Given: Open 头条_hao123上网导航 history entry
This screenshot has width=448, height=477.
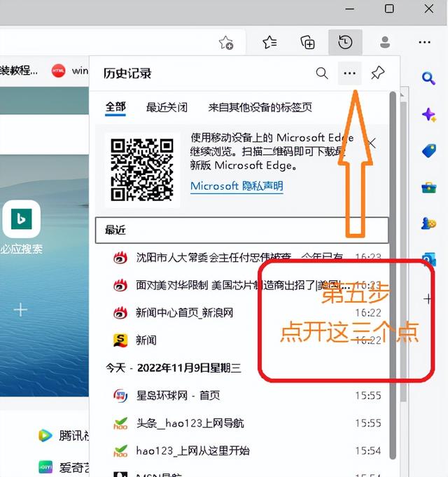Looking at the screenshot, I should (241, 423).
